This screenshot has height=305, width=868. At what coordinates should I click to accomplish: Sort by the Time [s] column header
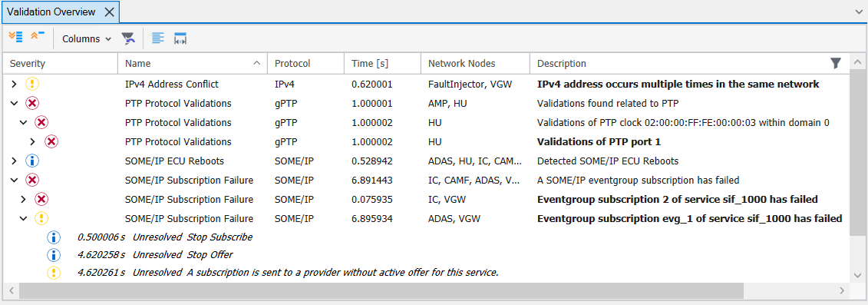coord(382,63)
